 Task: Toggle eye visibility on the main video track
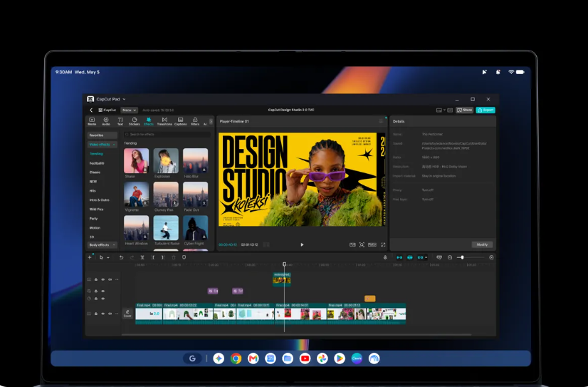(x=103, y=314)
